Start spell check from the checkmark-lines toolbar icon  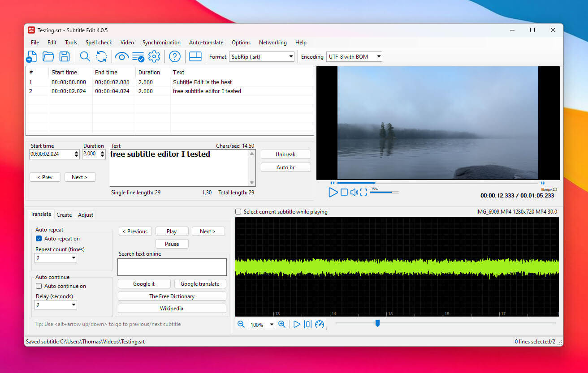[138, 57]
